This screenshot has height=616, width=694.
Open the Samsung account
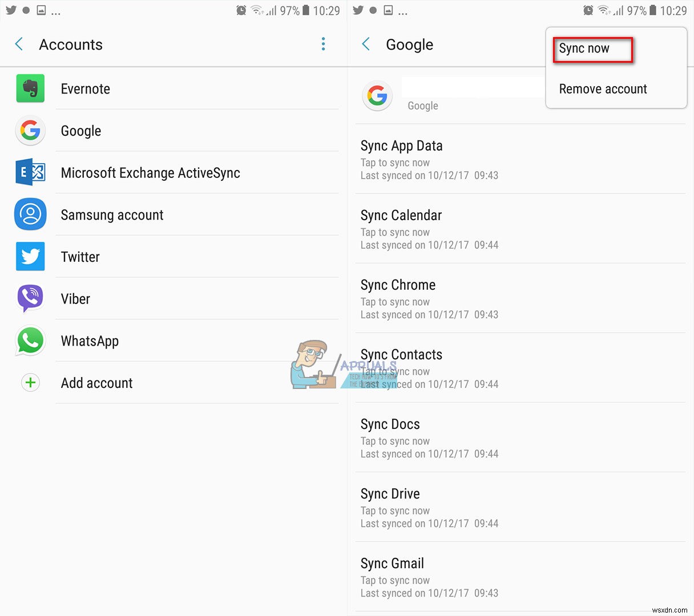(x=112, y=214)
